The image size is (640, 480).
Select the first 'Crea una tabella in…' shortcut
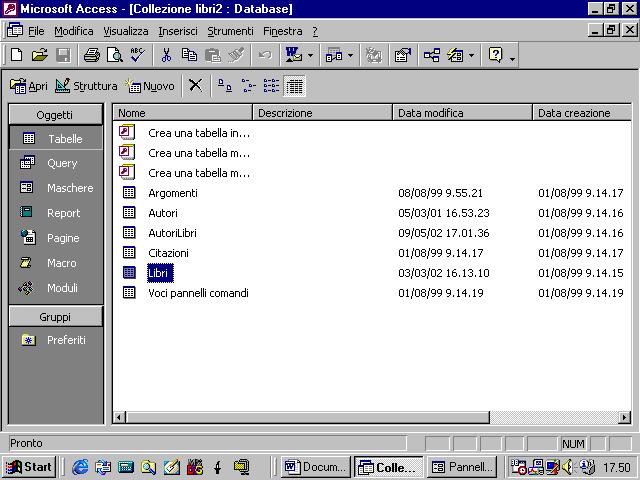(x=184, y=133)
